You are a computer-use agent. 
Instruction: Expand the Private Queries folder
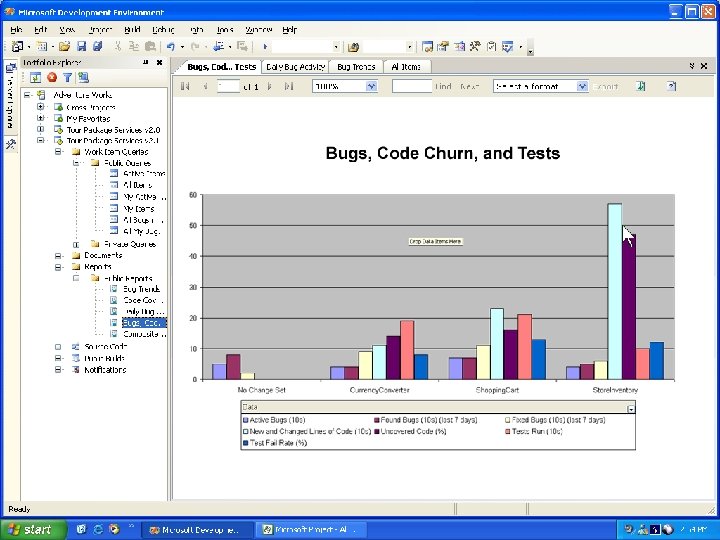tap(76, 244)
